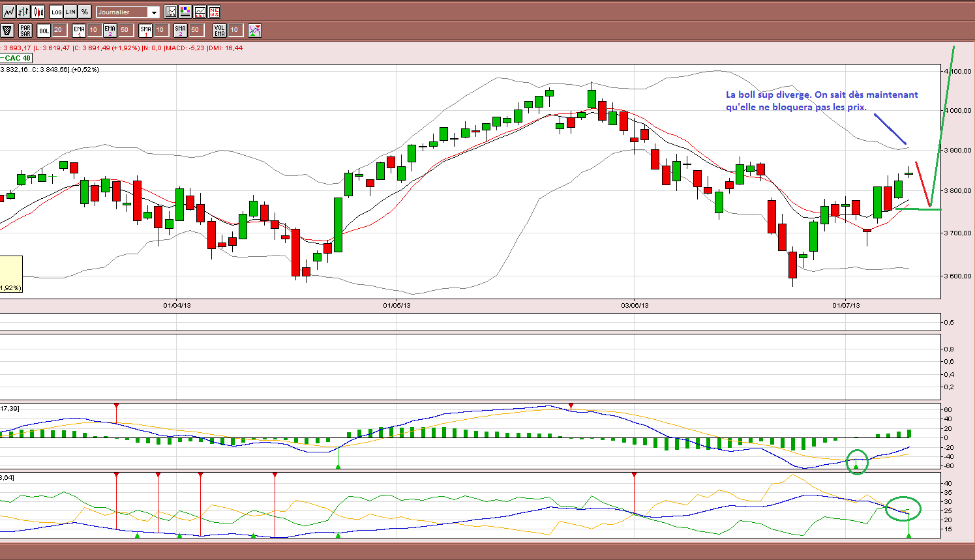Switch to line chart display
975x560 pixels.
8,12
